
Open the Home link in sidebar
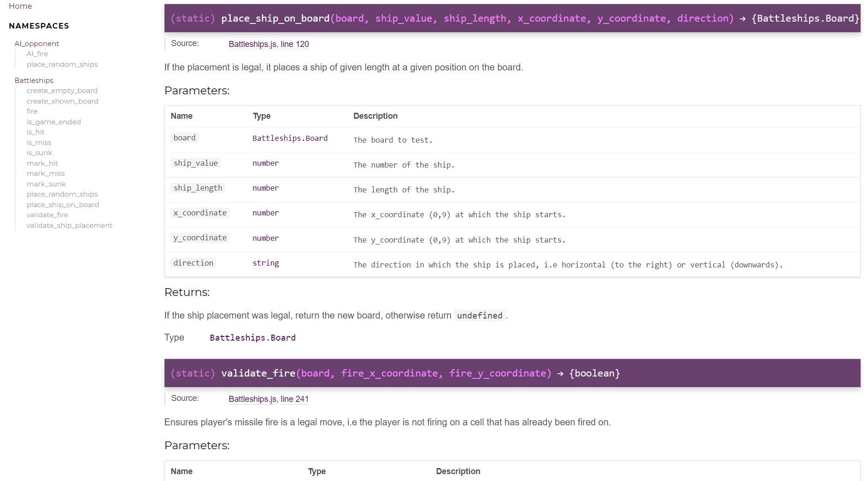pos(20,6)
